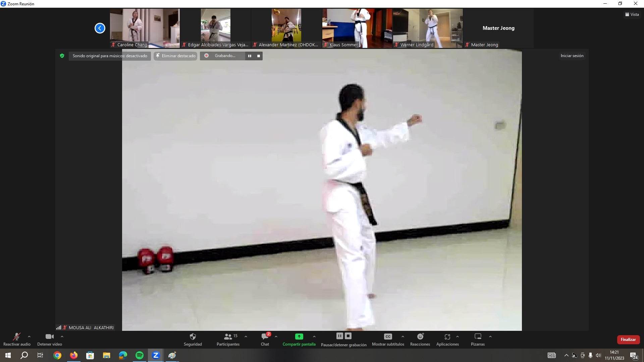Click the green encryption shield icon
Viewport: 644px width, 362px height.
coord(62,56)
